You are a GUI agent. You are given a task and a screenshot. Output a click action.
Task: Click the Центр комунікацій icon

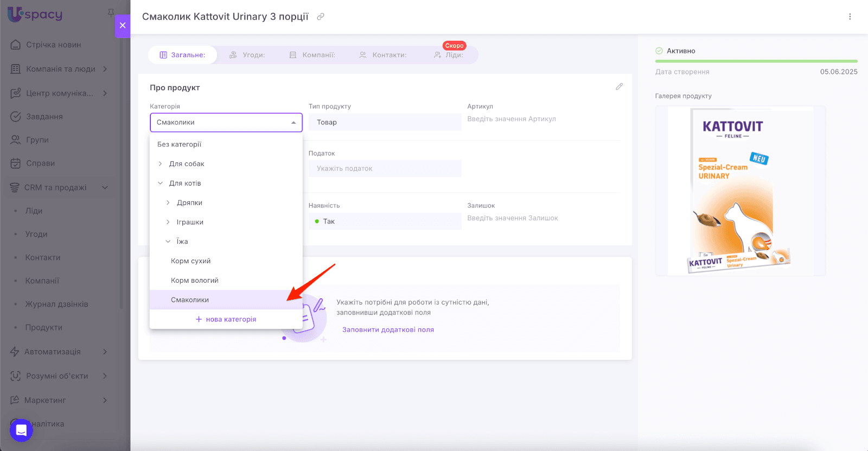coord(16,93)
